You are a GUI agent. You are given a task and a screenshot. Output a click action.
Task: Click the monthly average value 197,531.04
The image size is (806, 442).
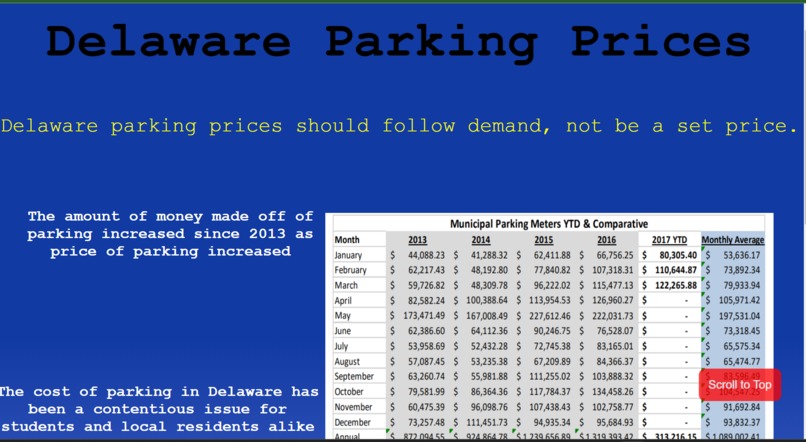(x=739, y=316)
